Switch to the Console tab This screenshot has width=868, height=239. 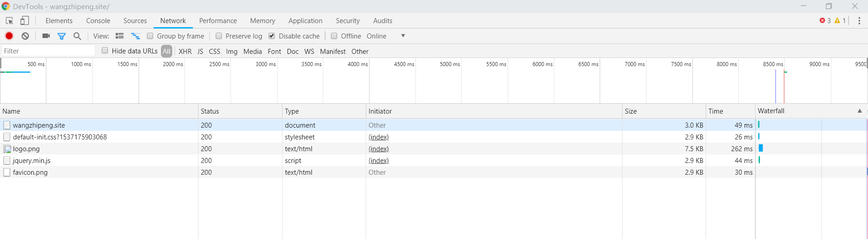98,21
